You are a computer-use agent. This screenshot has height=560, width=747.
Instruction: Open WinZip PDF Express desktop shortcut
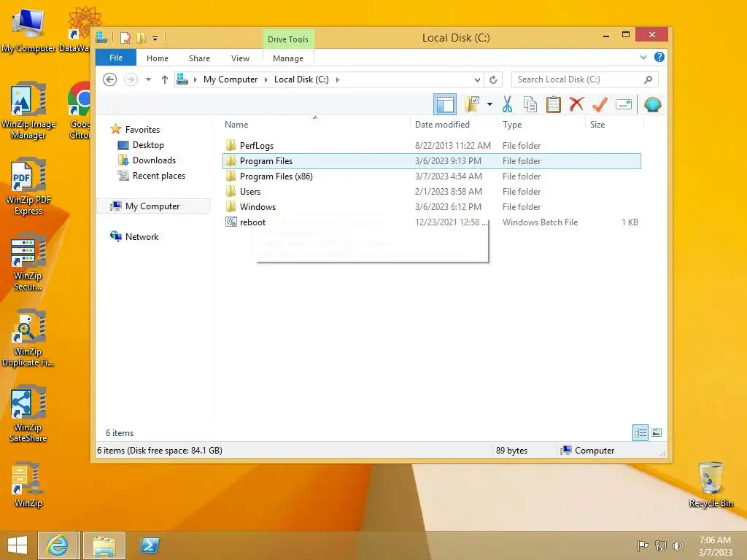pyautogui.click(x=28, y=187)
